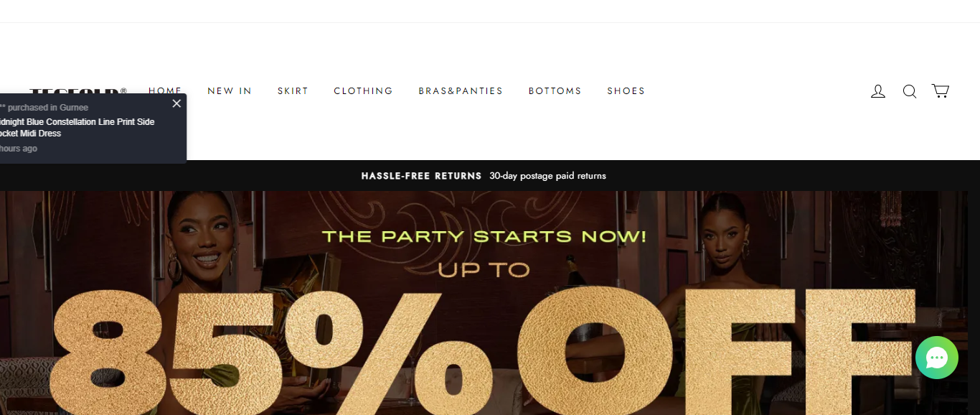Viewport: 980px width, 415px height.
Task: Click the store logo in the header
Action: pos(79,90)
